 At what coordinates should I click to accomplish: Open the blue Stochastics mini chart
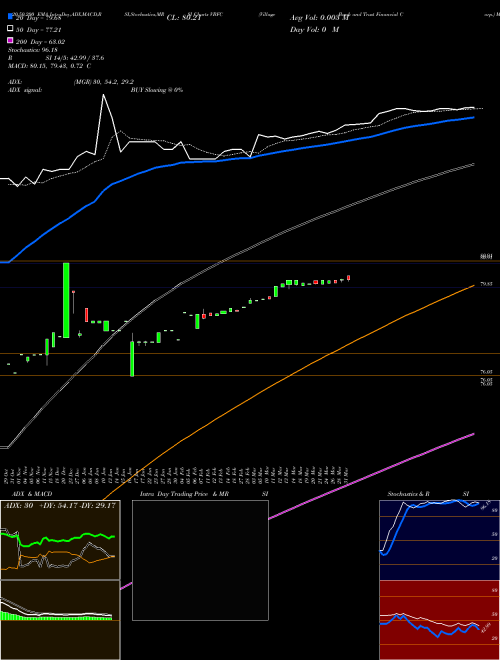439,540
